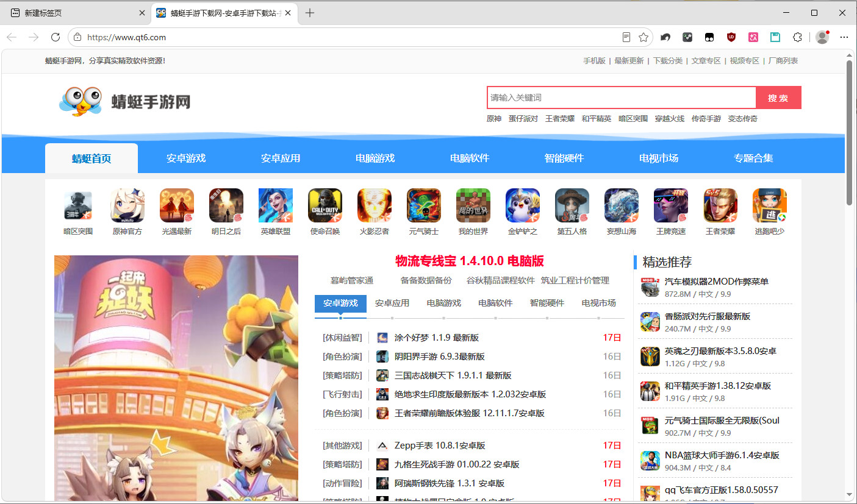
Task: Open the 使命召唤 game icon
Action: click(x=325, y=205)
